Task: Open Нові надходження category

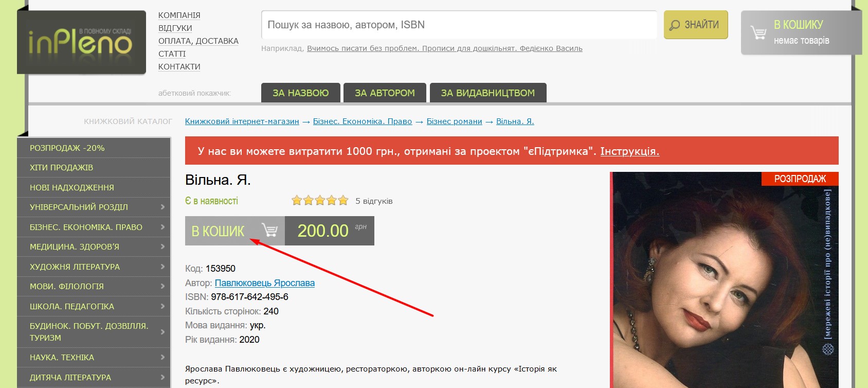Action: 94,187
